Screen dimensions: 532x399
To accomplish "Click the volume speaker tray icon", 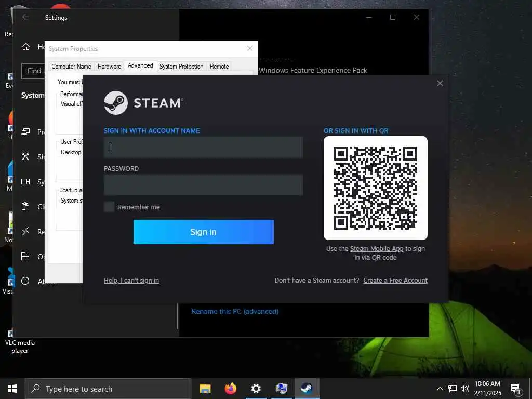I will coord(465,389).
